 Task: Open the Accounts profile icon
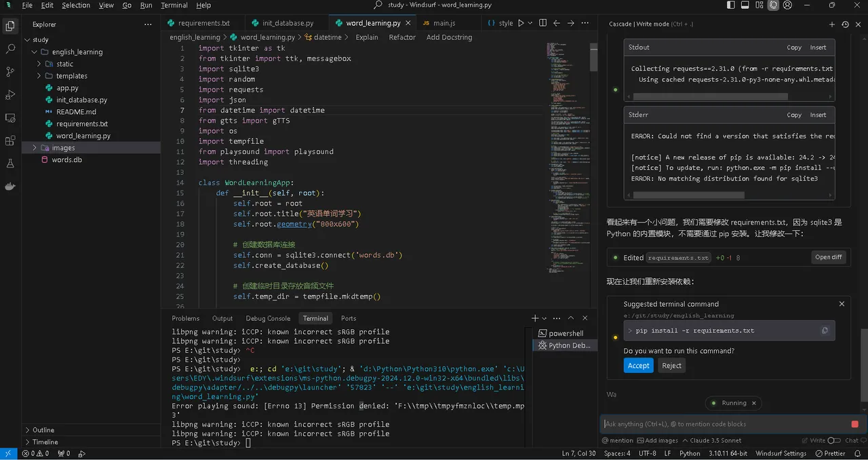tap(787, 5)
